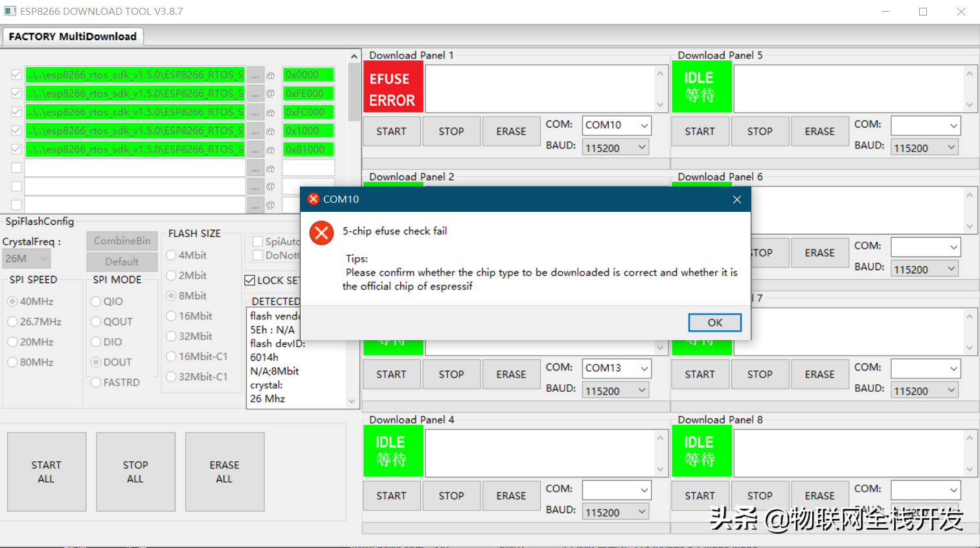
Task: Toggle LOCK SETTINGS checkbox
Action: pos(250,280)
